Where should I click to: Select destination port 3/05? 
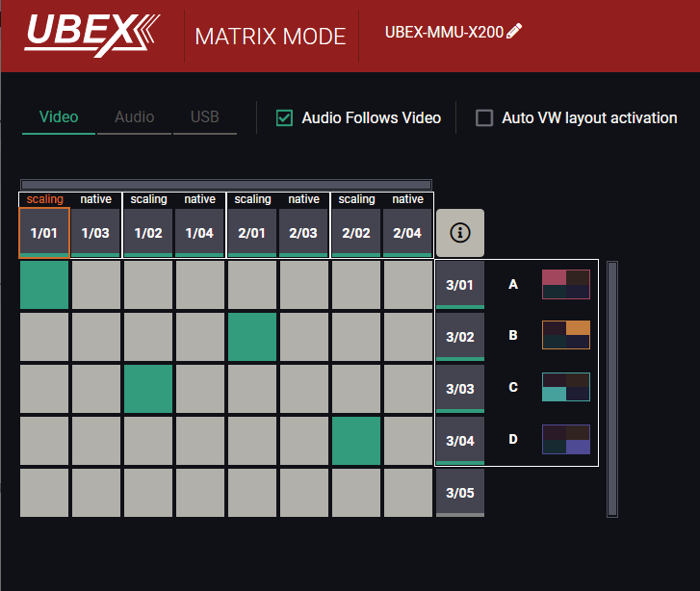click(460, 493)
